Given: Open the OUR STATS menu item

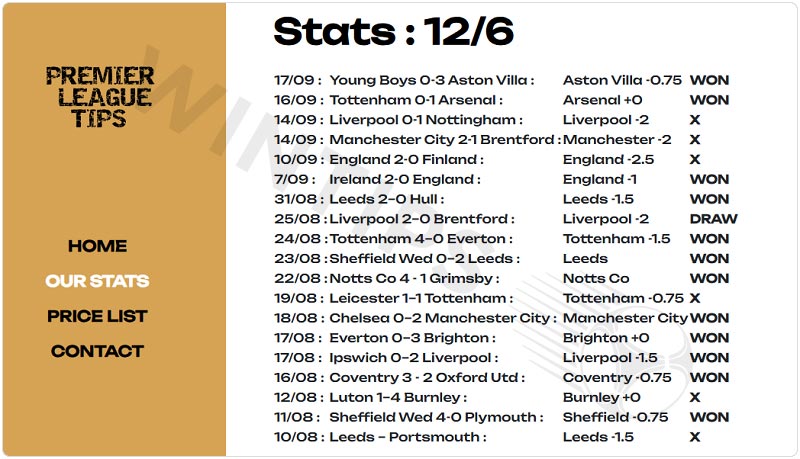Looking at the screenshot, I should click(97, 281).
